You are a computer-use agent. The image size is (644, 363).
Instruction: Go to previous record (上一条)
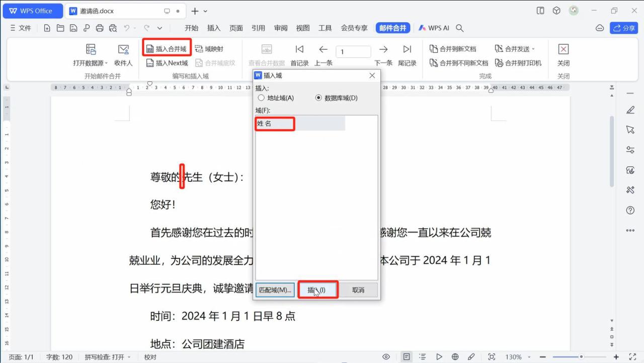click(x=324, y=55)
